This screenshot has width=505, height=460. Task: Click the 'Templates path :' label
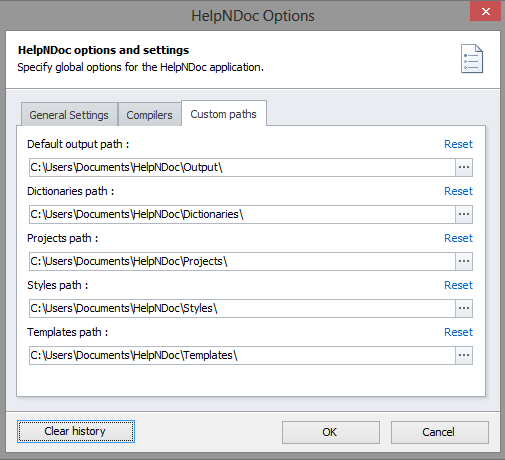click(68, 332)
